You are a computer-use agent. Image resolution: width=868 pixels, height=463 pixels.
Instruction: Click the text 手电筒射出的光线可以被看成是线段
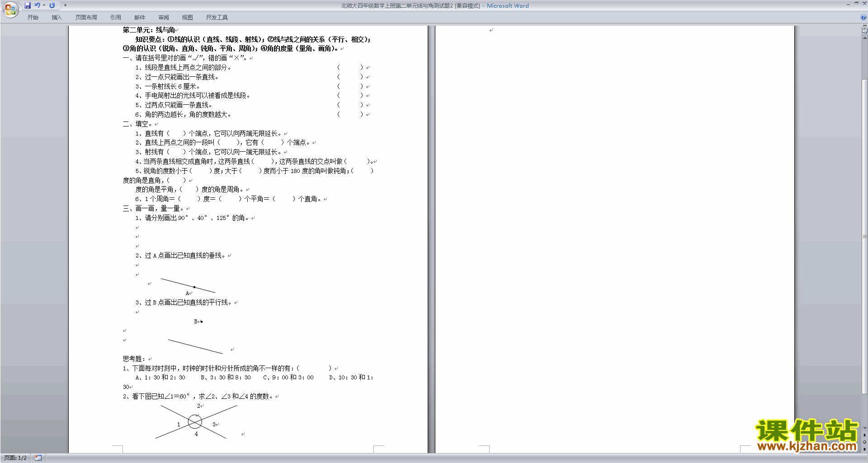pos(195,95)
